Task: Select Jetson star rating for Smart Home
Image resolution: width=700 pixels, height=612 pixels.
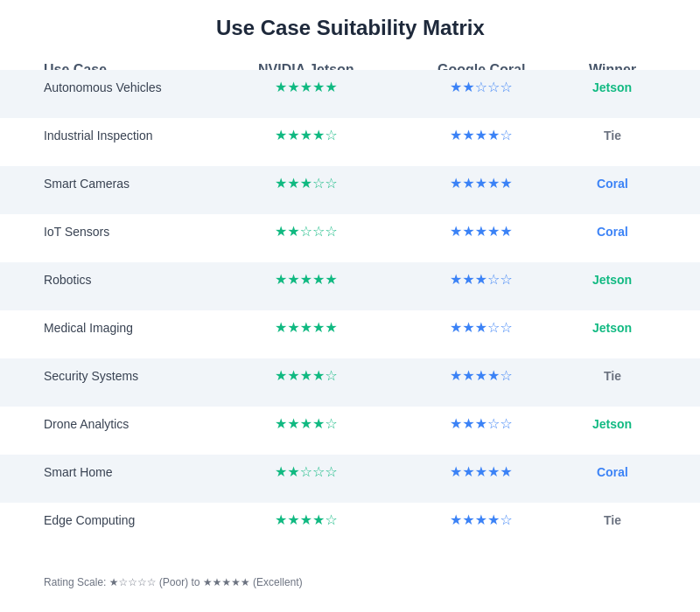Action: [305, 472]
